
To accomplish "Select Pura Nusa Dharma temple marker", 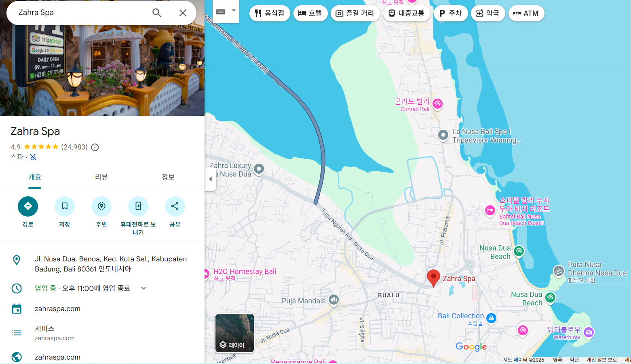I will 559,271.
